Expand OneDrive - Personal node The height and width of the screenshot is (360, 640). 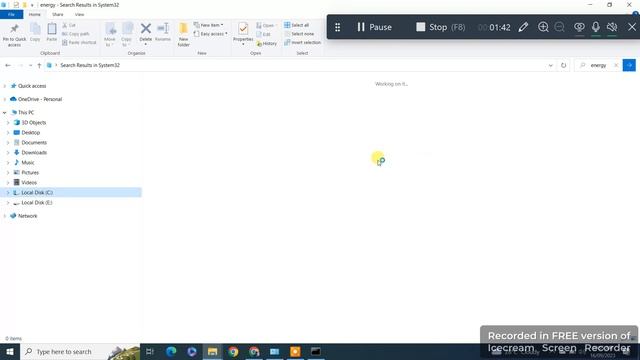click(4, 99)
